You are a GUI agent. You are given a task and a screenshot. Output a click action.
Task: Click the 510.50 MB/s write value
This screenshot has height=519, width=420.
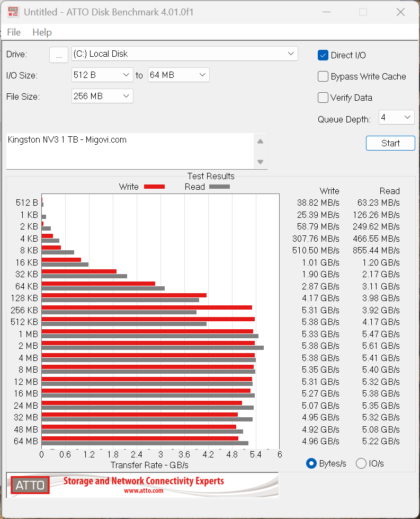point(316,250)
